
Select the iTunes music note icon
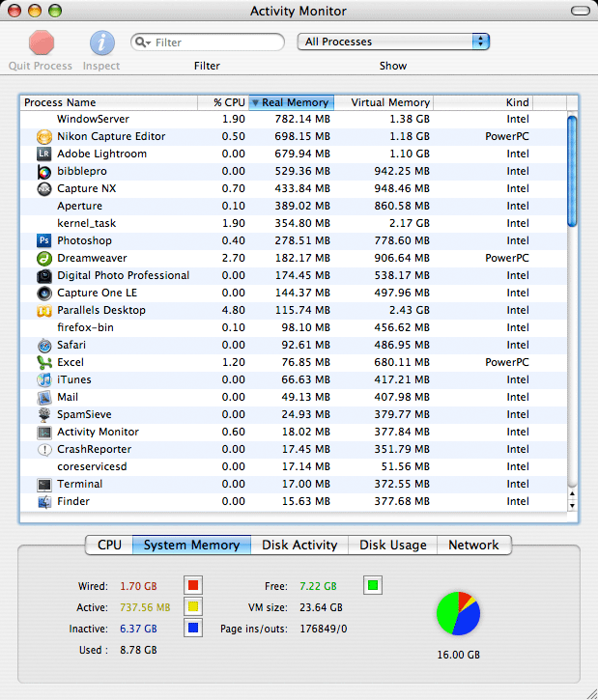point(43,379)
